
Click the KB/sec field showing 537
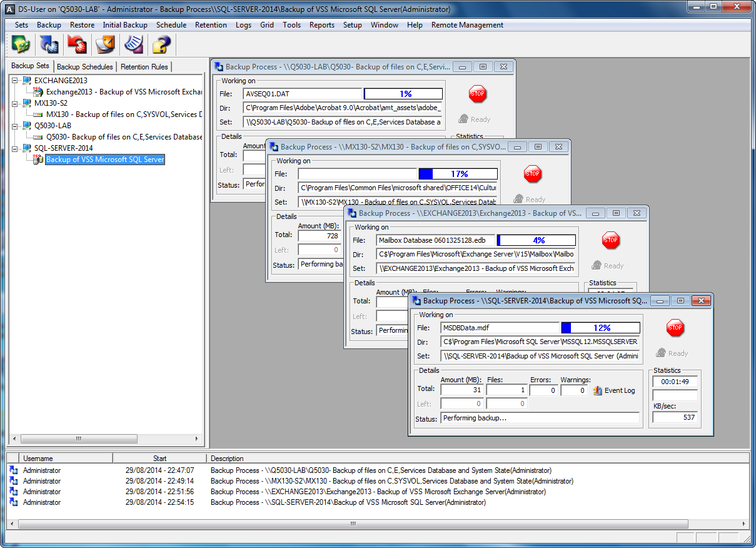(x=675, y=417)
